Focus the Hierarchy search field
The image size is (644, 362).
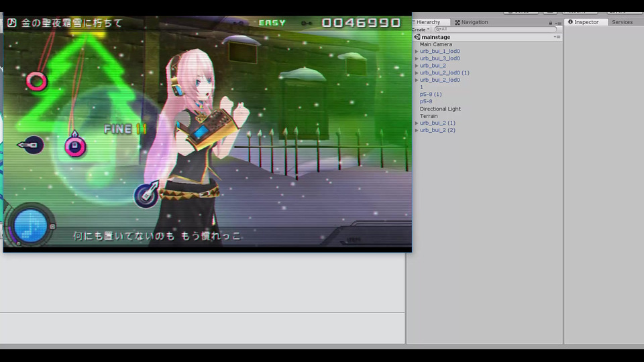(496, 29)
